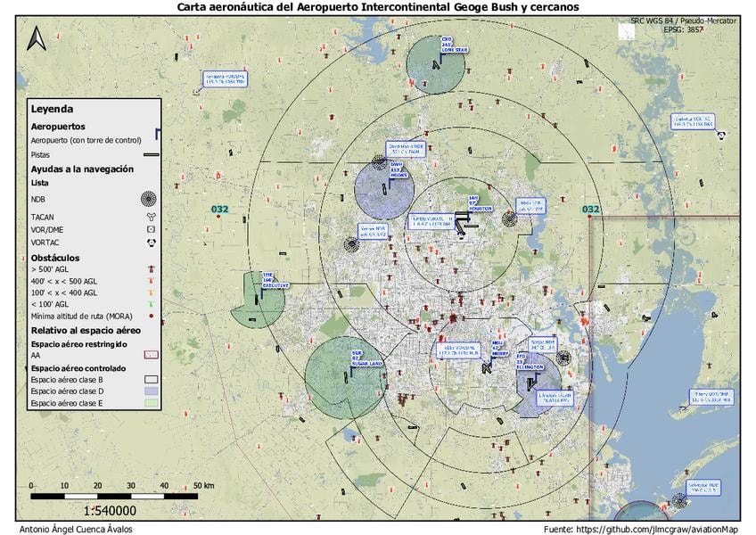Click the > 500' AGL obstacle icon
Image resolution: width=756 pixels, height=535 pixels.
coord(150,268)
